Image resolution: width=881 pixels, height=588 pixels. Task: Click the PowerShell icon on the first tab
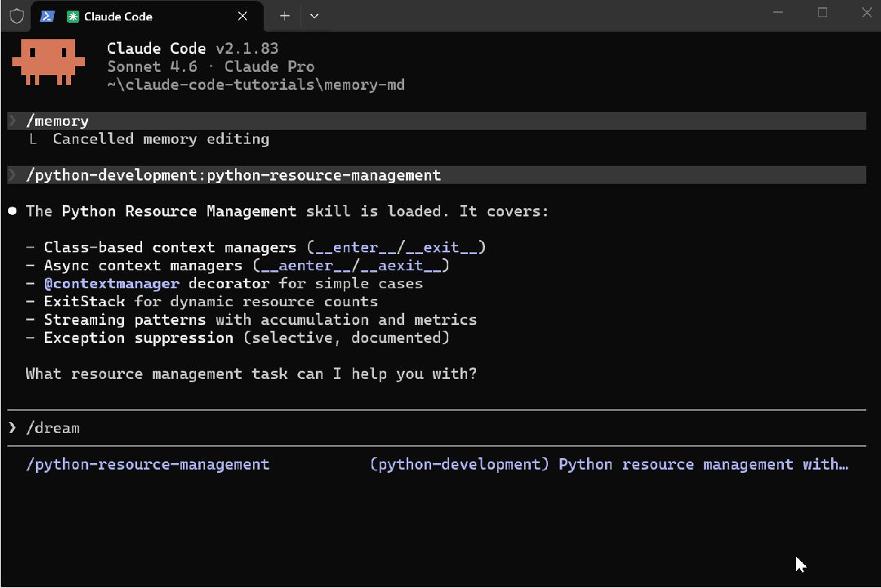pyautogui.click(x=47, y=16)
